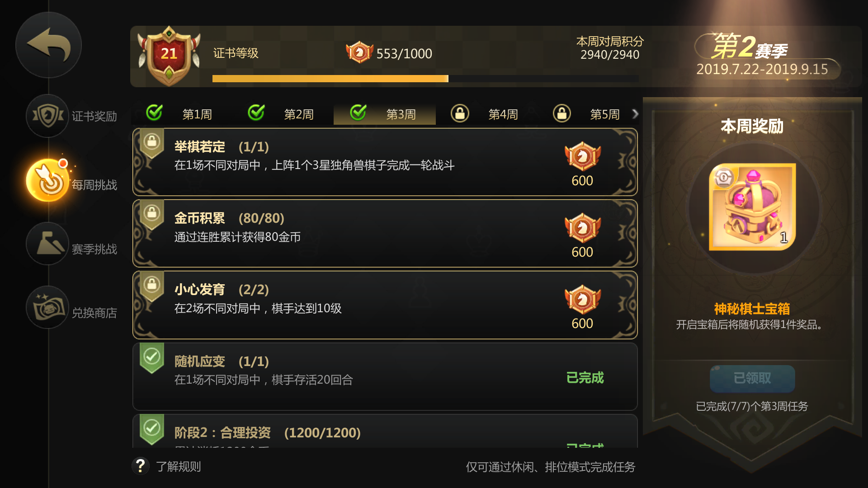Open the 证书奖励 shield icon
Screen dimensions: 868x488
[x=47, y=116]
